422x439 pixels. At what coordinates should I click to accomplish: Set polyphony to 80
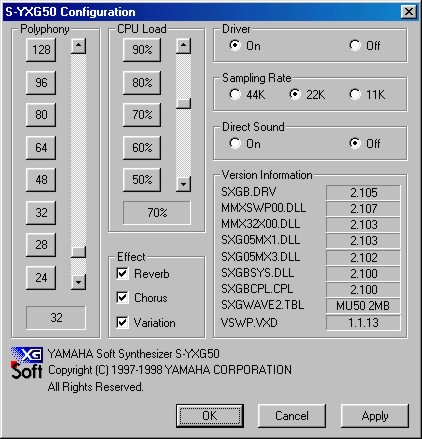click(41, 115)
